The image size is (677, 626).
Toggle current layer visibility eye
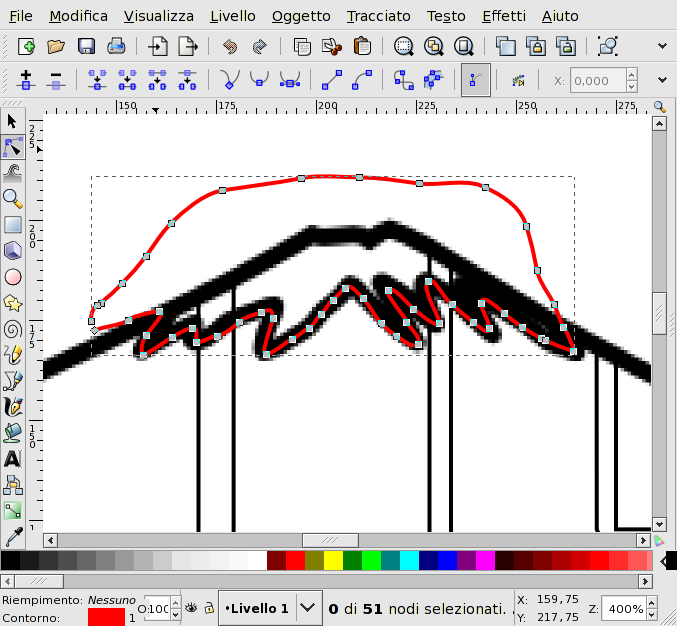(x=191, y=608)
